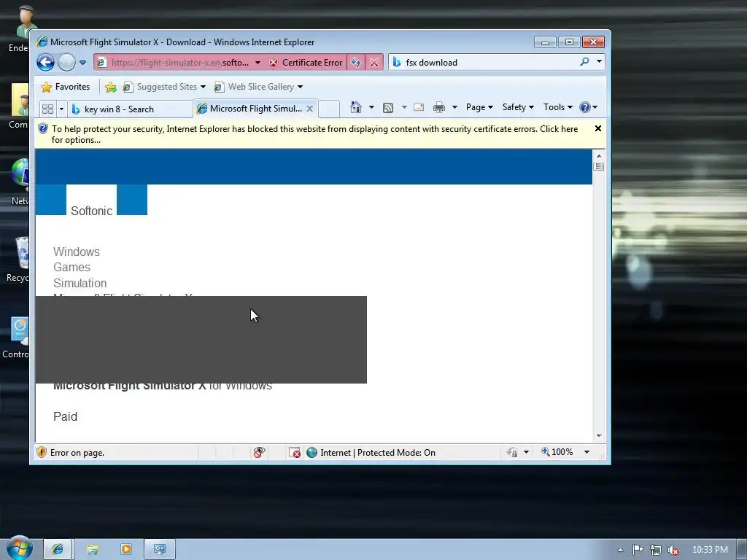Click the blocked content icon in status bar
Screen dimensions: 747x560
point(295,452)
